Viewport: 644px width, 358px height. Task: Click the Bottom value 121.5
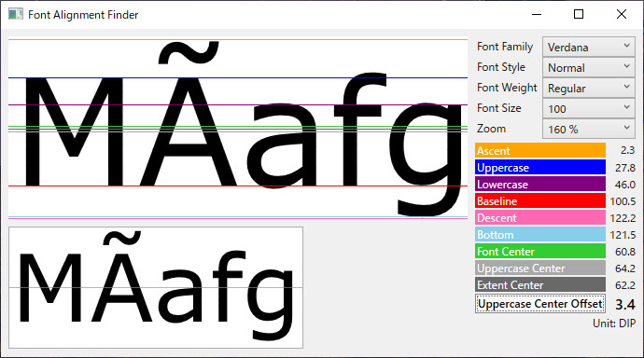[x=623, y=235]
